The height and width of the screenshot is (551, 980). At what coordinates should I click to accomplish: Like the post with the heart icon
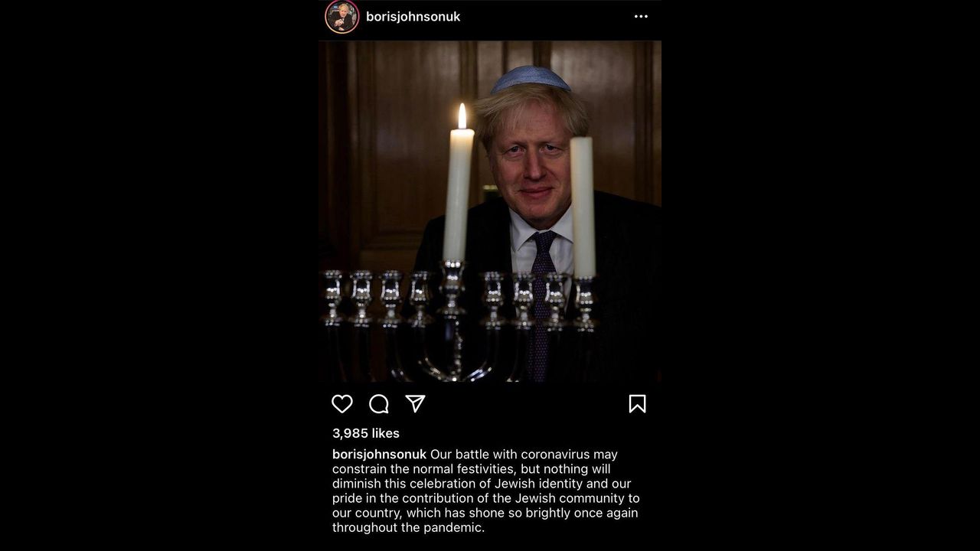click(x=342, y=404)
